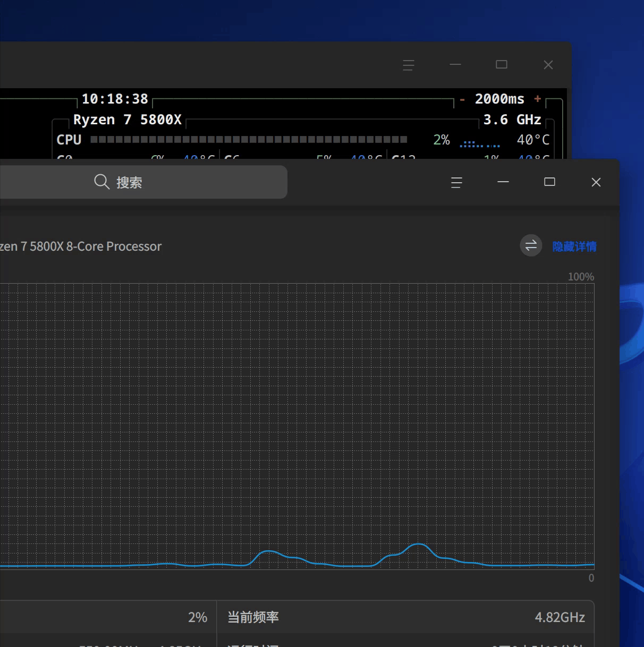Click the 3.6 GHz frequency in btop
Viewport: 644px width, 647px height.
512,120
